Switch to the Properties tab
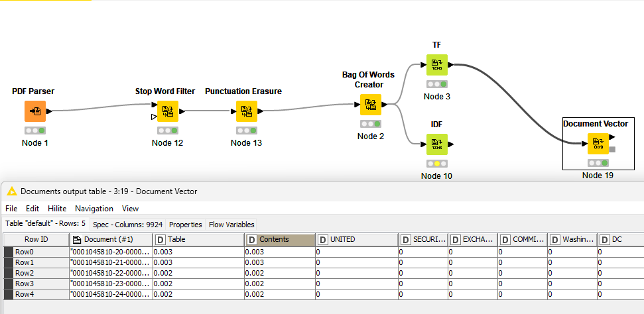Screen dimensions: 644x314 (186, 225)
